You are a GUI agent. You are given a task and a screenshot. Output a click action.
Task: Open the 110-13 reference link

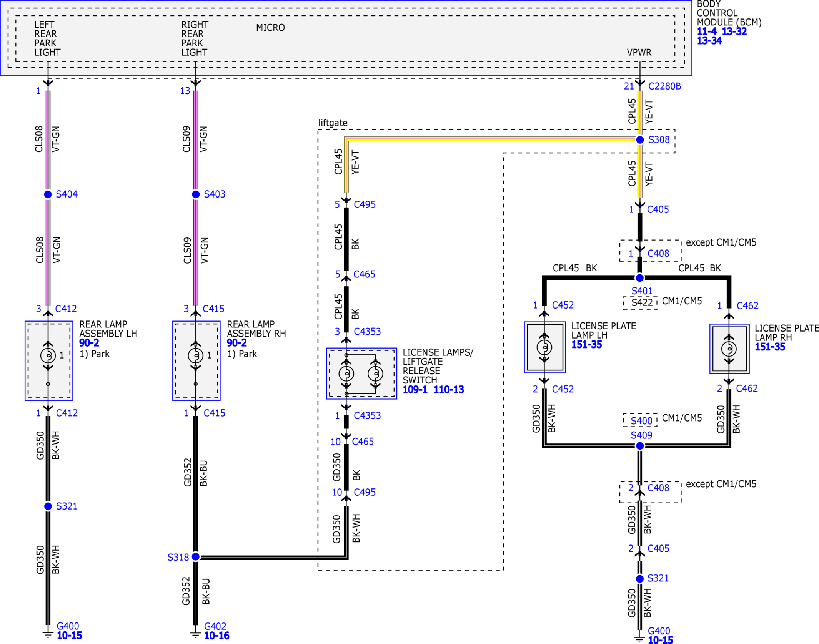pos(449,390)
